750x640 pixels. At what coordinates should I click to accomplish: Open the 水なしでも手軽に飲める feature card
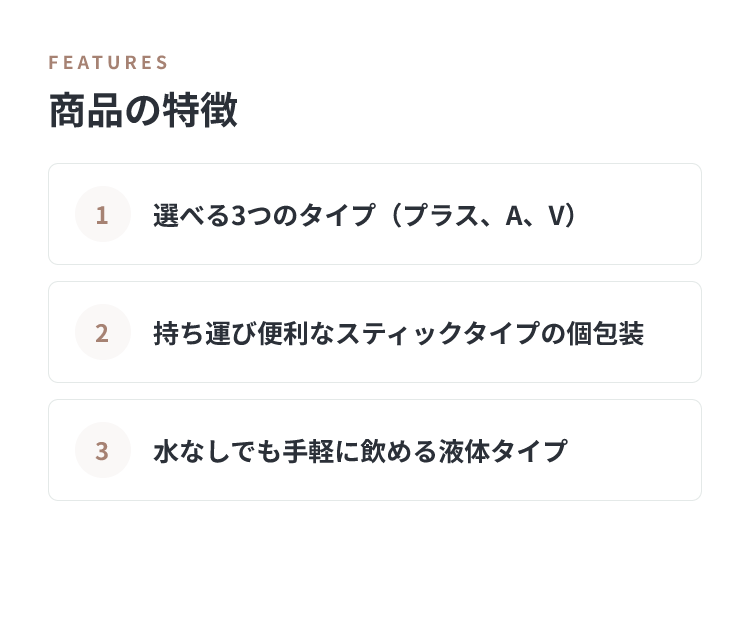[375, 450]
